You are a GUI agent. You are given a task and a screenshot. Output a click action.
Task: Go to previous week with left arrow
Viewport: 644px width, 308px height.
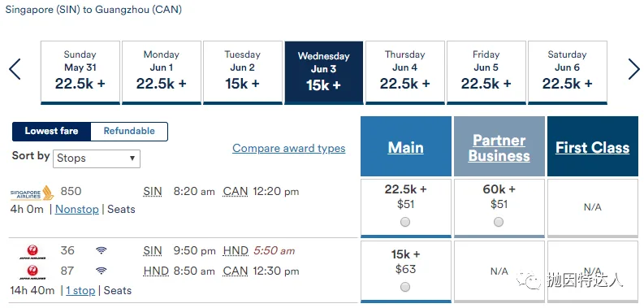(15, 69)
